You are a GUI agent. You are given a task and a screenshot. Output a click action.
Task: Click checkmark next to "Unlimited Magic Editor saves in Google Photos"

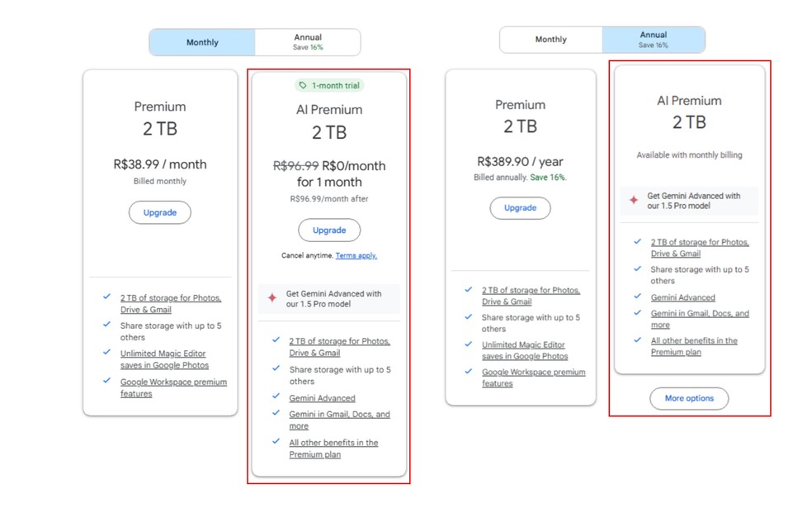(106, 354)
